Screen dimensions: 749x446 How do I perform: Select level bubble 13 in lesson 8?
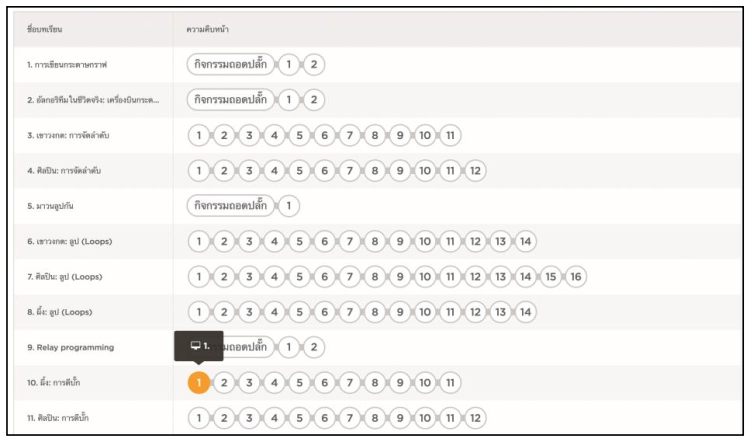pos(500,311)
